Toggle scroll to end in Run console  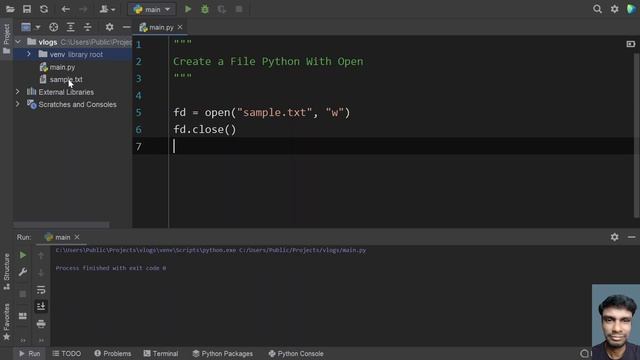click(41, 307)
